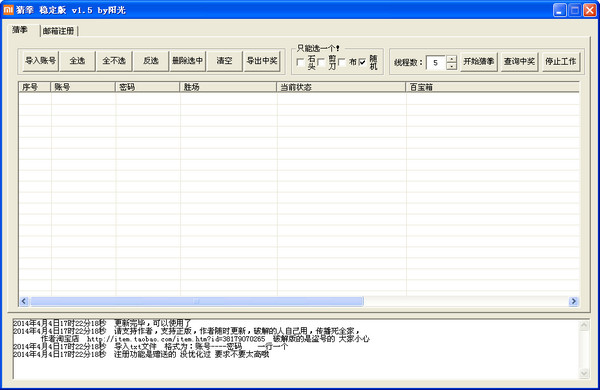Switch to the 邮箱注册 tab
Screen dimensions: 600x390
click(59, 31)
